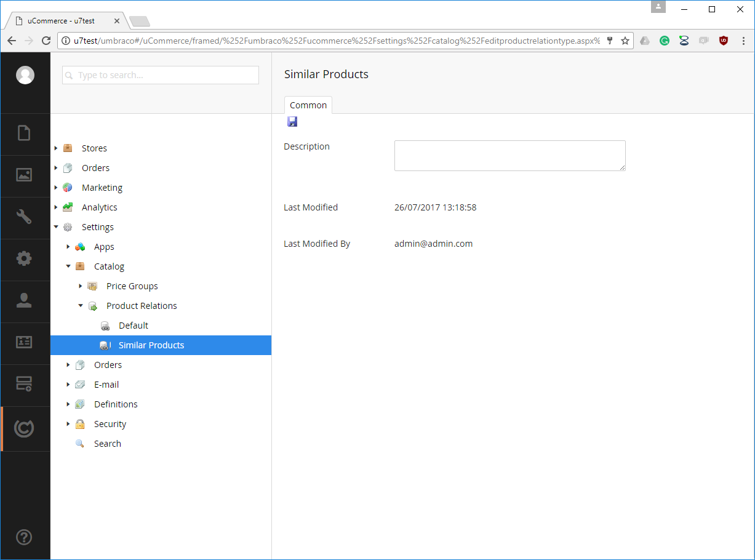
Task: Open the Price Groups tree label
Action: click(x=132, y=286)
